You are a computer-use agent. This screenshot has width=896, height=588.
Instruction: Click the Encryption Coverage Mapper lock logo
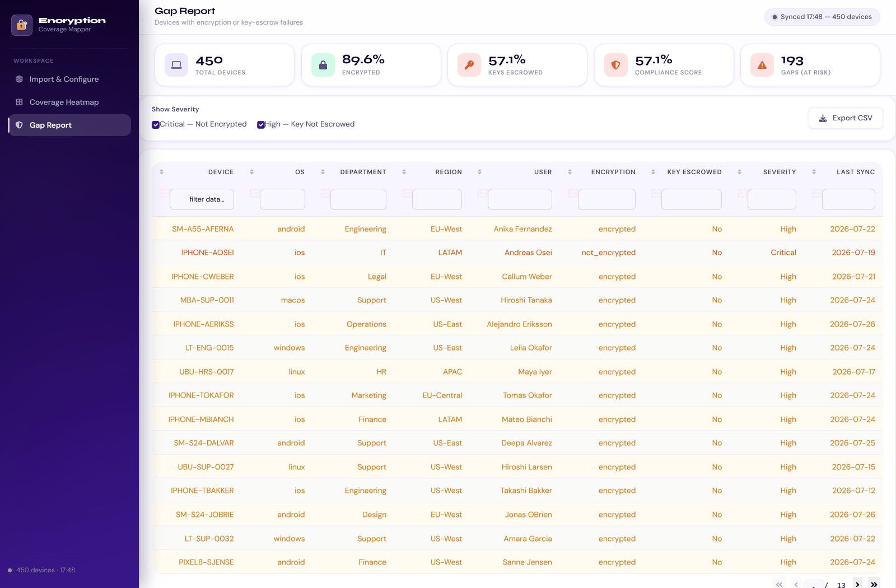(x=22, y=25)
